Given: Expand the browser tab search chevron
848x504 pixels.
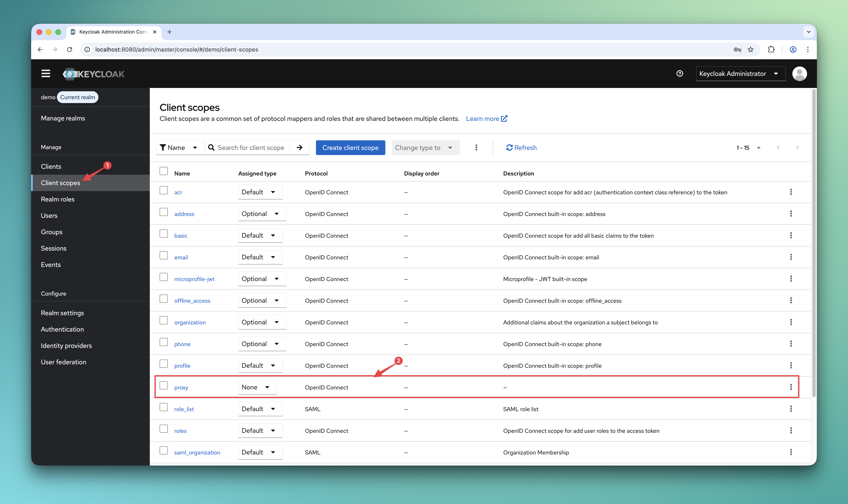Looking at the screenshot, I should [809, 32].
